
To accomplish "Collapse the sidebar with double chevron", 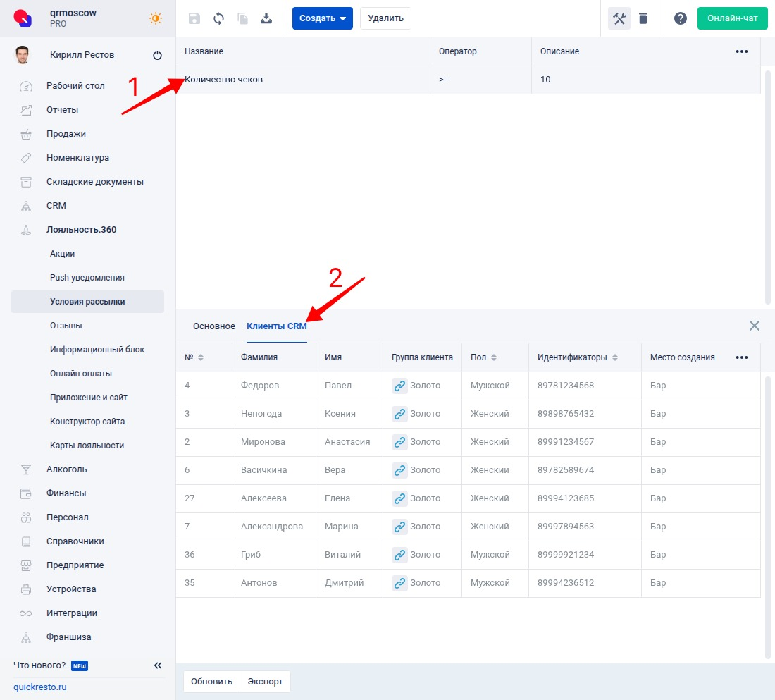I will (x=158, y=665).
